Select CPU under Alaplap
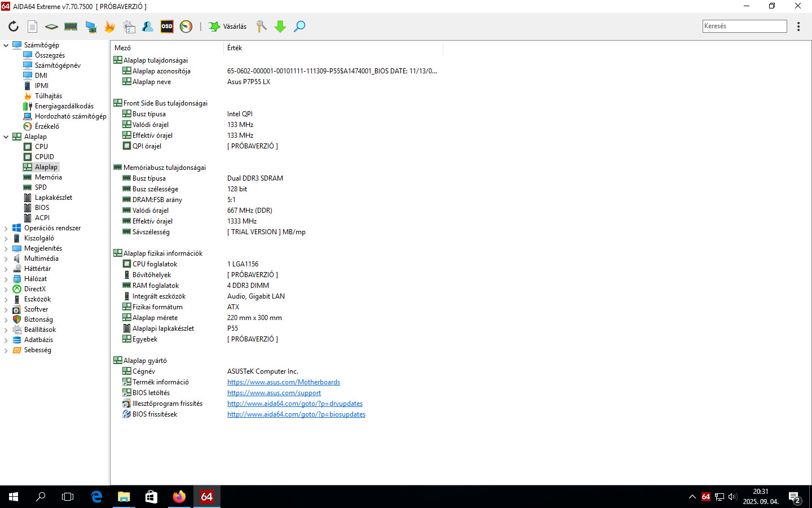This screenshot has height=508, width=812. click(x=41, y=147)
